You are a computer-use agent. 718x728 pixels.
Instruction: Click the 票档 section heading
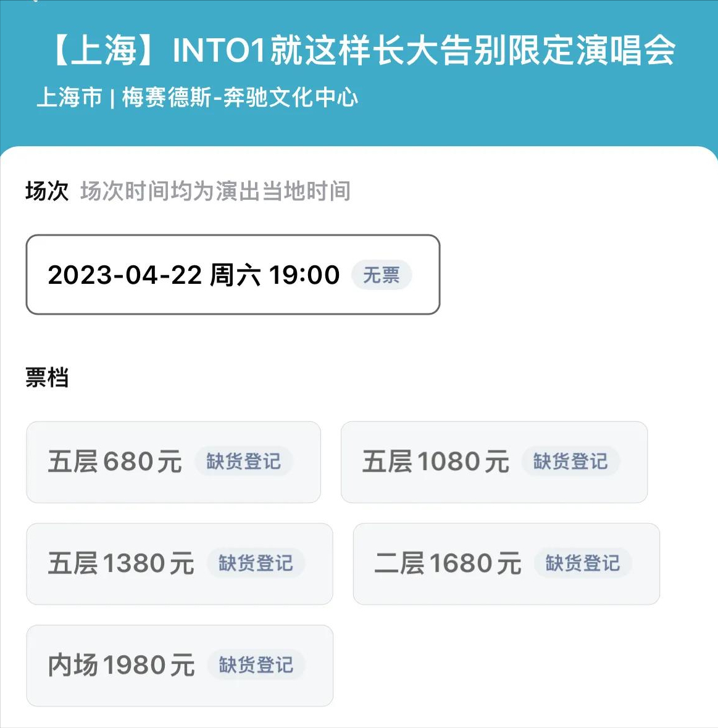point(47,377)
